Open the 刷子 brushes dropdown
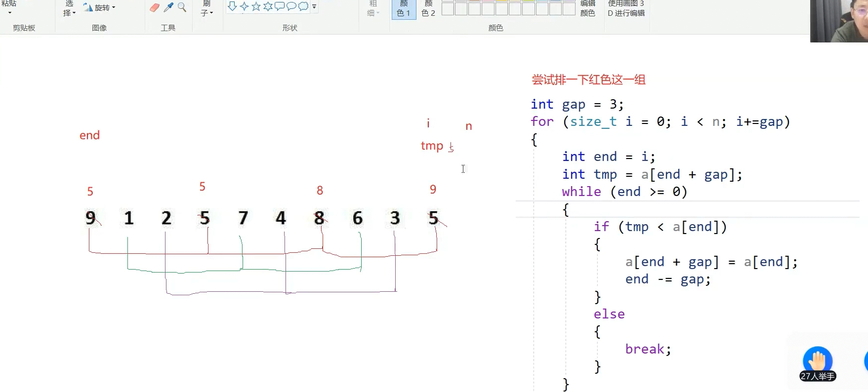The width and height of the screenshot is (868, 392). tap(207, 8)
